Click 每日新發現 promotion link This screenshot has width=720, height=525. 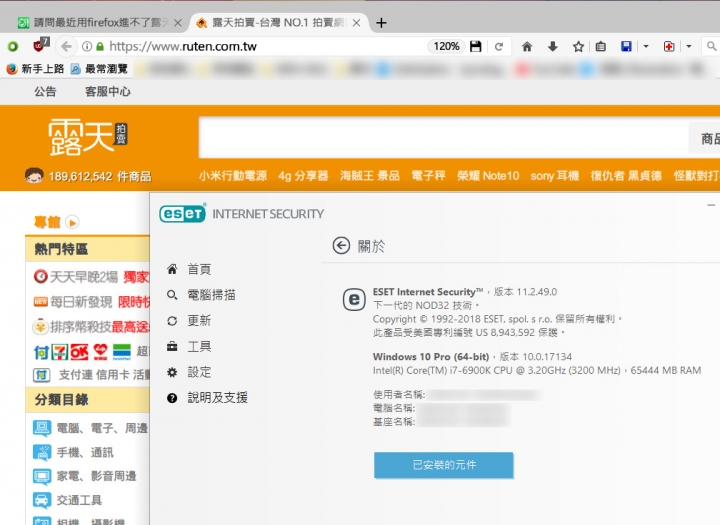[x=81, y=302]
